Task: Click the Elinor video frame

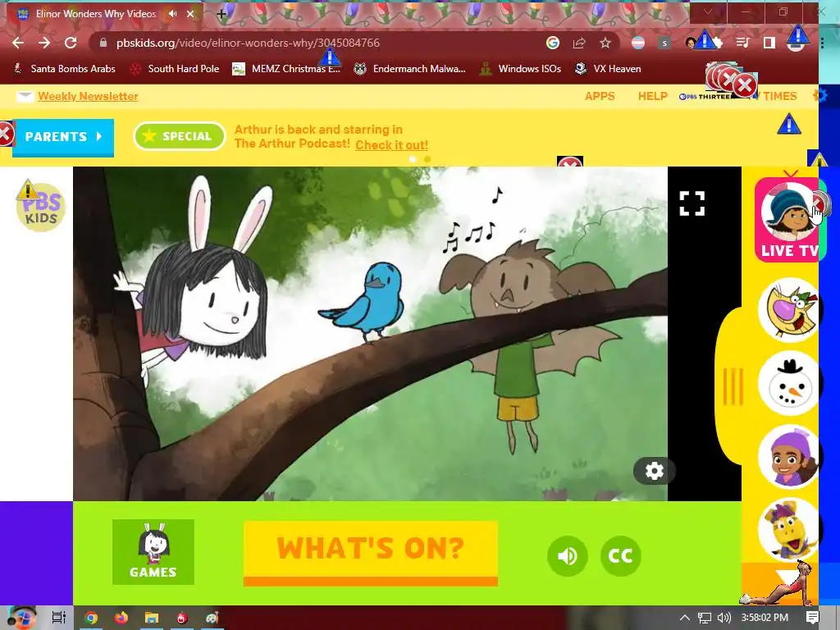Action: pos(371,334)
